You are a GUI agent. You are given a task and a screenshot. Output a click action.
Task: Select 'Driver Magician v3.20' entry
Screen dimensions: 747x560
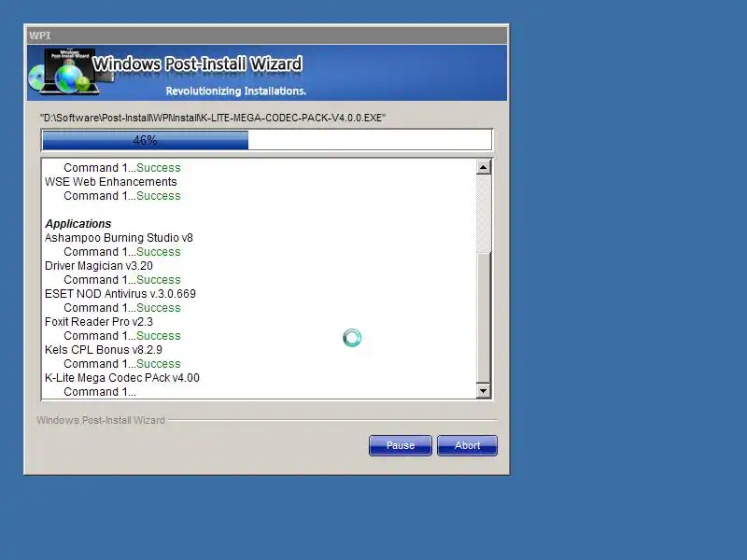pyautogui.click(x=99, y=266)
